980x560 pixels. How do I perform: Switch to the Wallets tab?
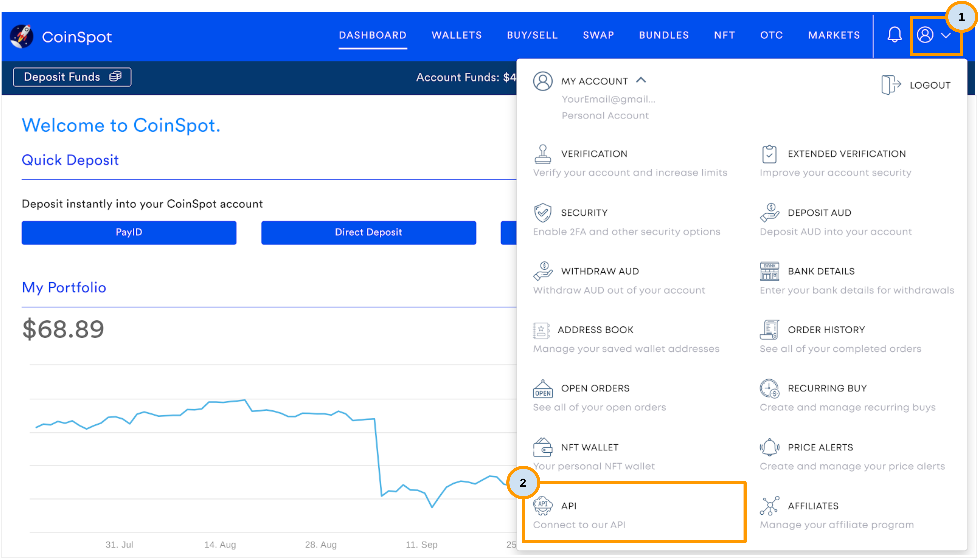point(457,35)
